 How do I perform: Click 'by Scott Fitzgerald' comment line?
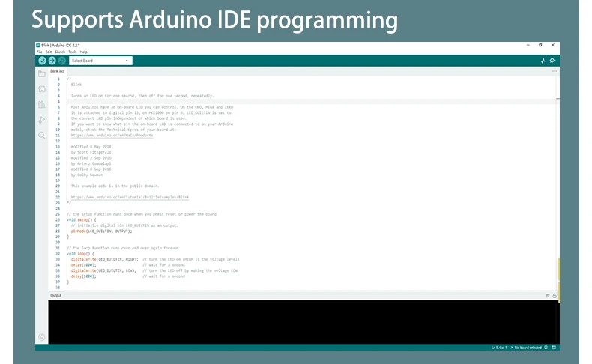[91, 152]
